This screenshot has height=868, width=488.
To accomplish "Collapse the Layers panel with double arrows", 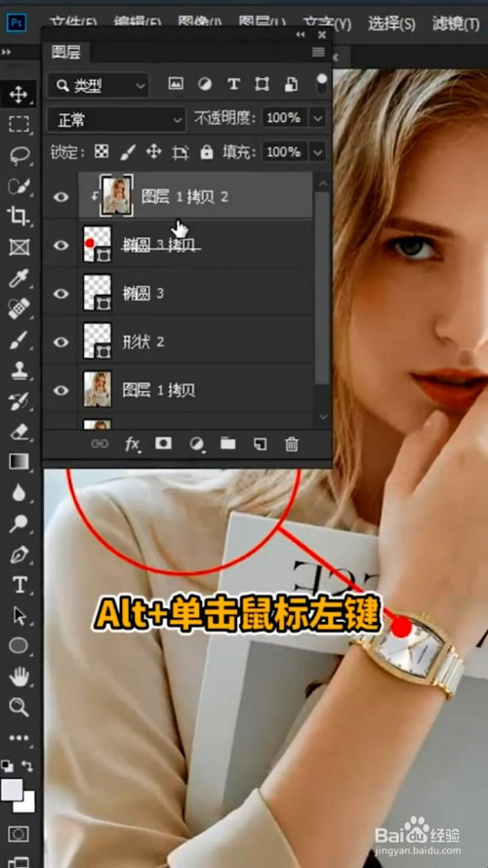I will (x=300, y=35).
